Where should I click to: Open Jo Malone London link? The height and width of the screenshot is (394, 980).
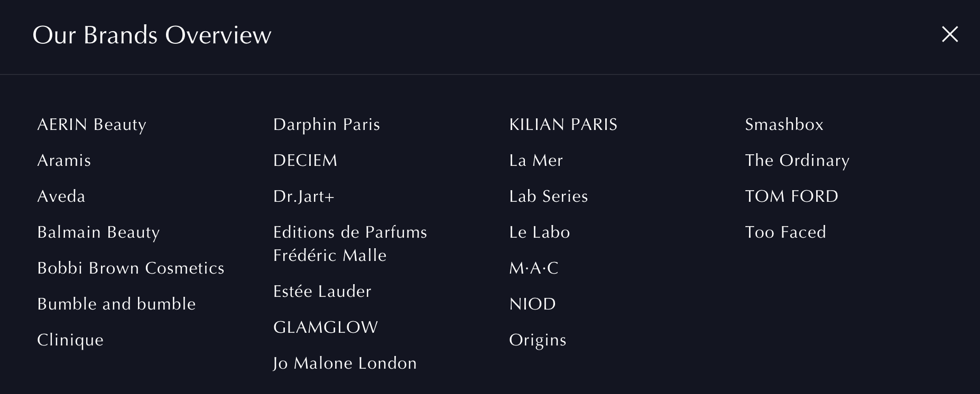[x=345, y=363]
